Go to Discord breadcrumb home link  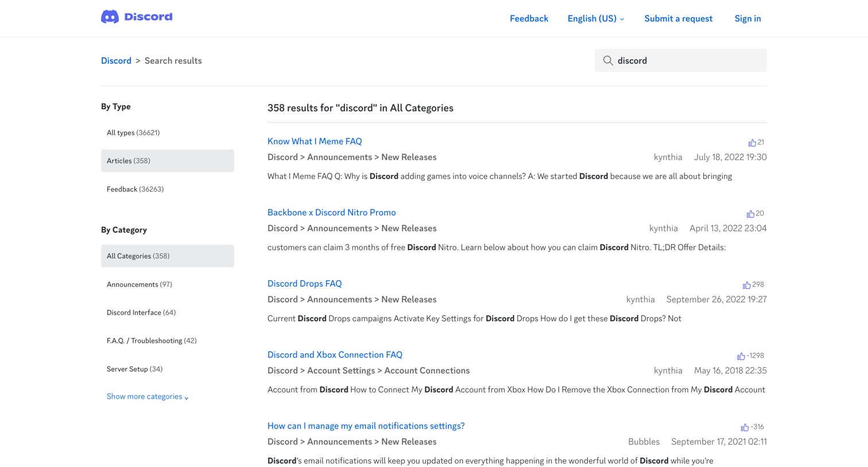pos(116,60)
